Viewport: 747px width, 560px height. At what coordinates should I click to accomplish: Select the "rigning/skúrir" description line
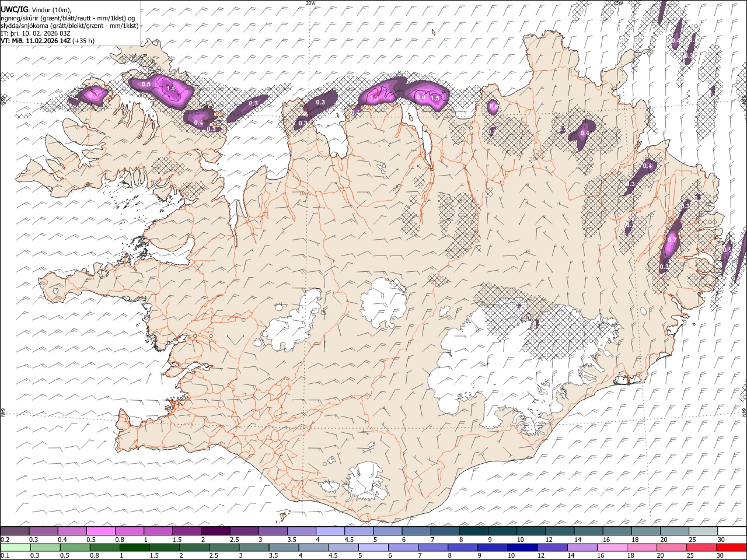67,18
